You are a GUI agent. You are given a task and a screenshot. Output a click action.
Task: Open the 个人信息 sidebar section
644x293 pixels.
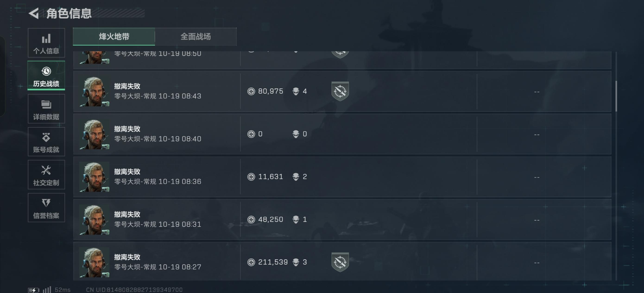pyautogui.click(x=46, y=43)
